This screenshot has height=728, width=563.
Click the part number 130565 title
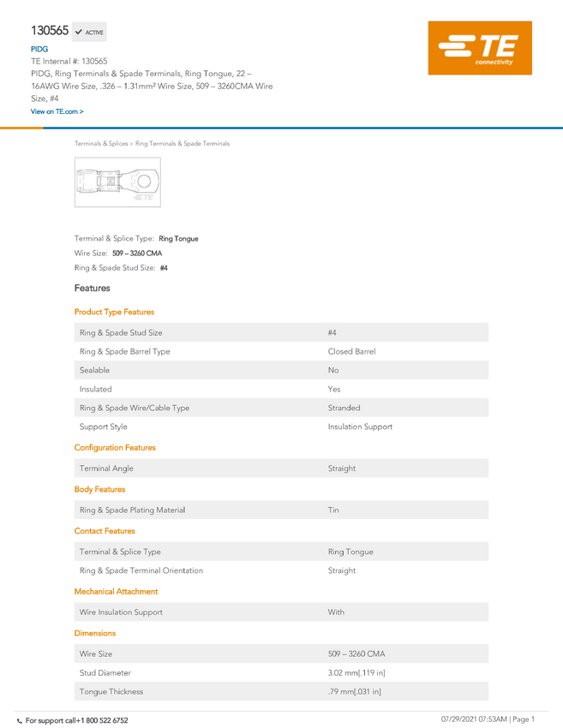[x=50, y=31]
